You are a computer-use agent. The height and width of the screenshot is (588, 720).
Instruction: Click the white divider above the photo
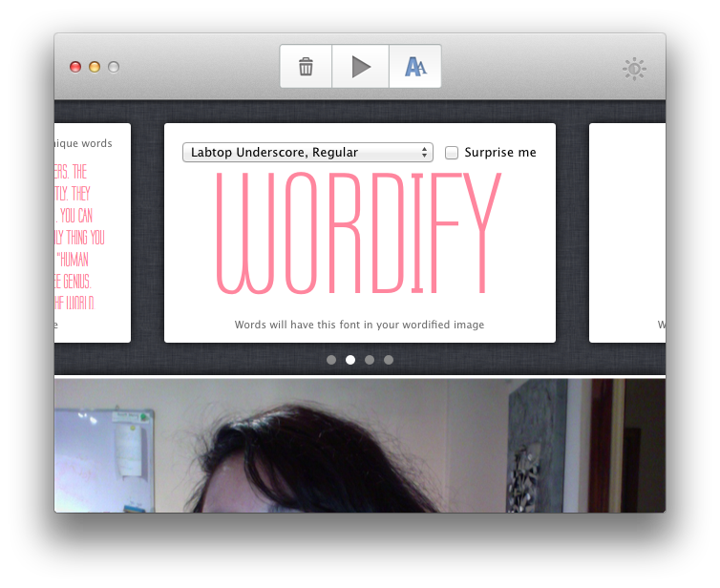click(x=359, y=377)
